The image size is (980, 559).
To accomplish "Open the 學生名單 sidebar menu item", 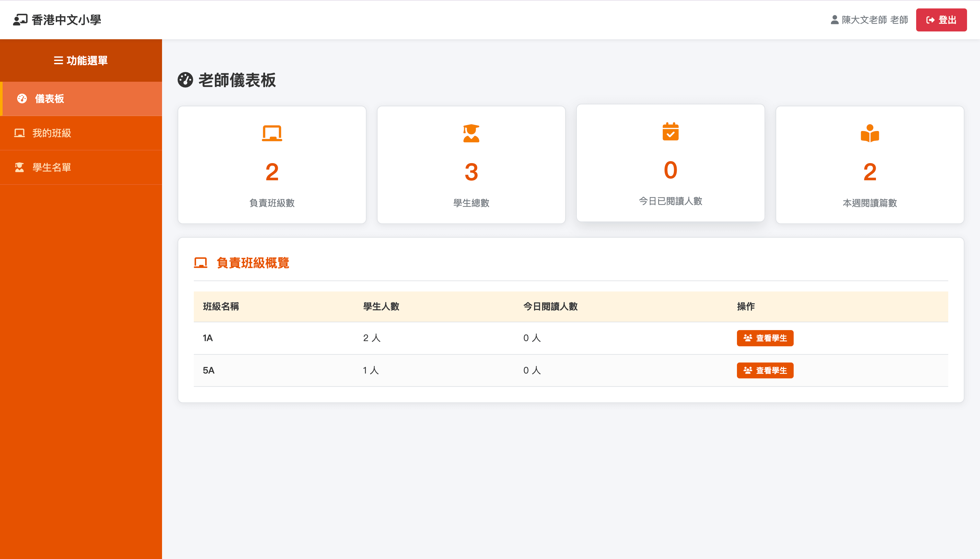I will [x=81, y=167].
